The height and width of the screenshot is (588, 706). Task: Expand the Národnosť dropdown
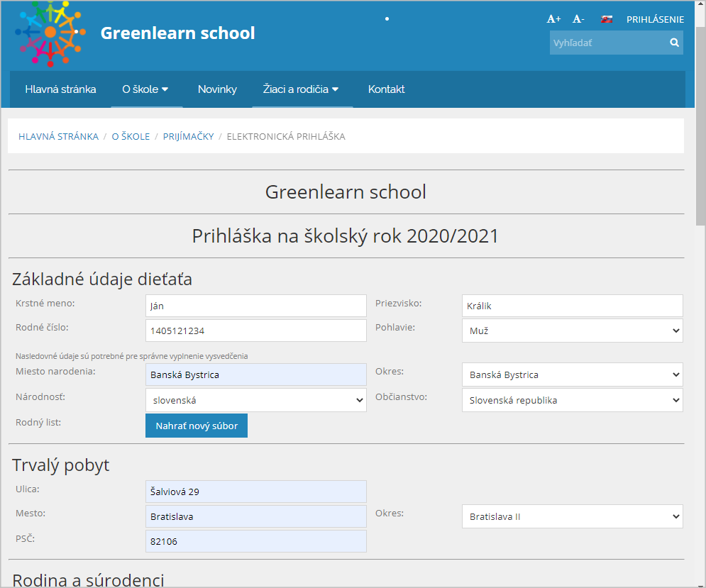(255, 400)
